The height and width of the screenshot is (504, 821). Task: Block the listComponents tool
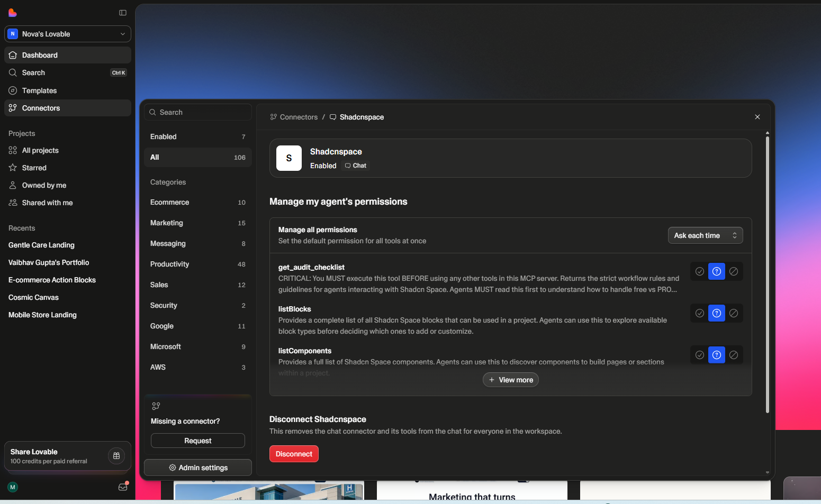point(734,355)
